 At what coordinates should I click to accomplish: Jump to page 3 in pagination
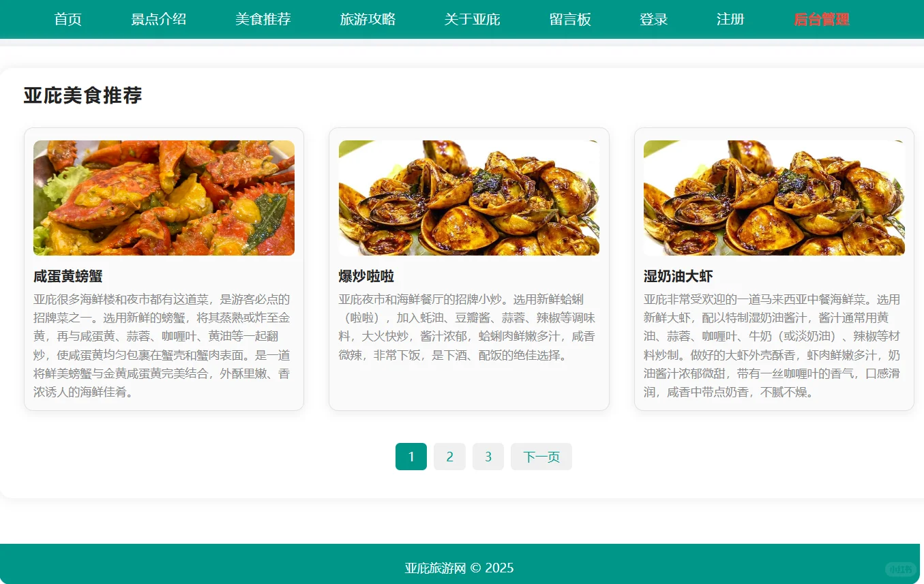click(488, 457)
